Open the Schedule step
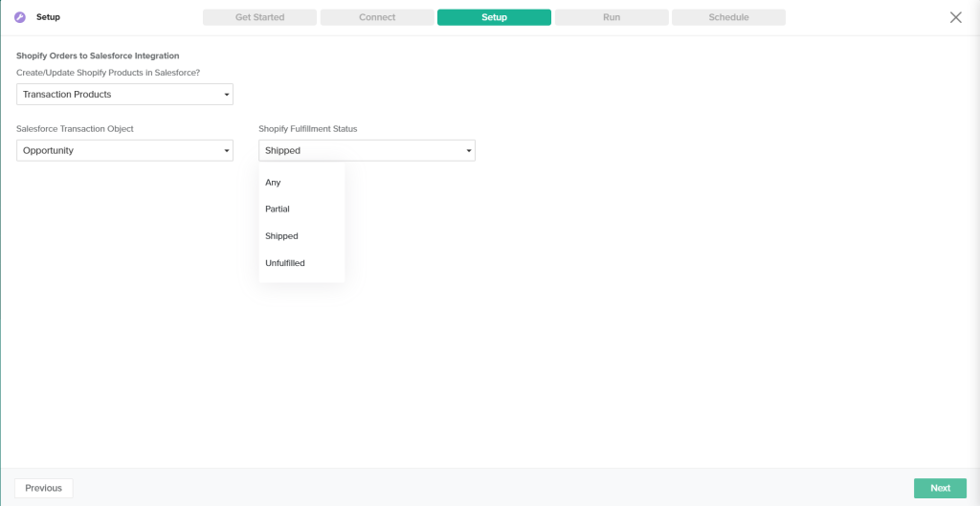 point(728,17)
